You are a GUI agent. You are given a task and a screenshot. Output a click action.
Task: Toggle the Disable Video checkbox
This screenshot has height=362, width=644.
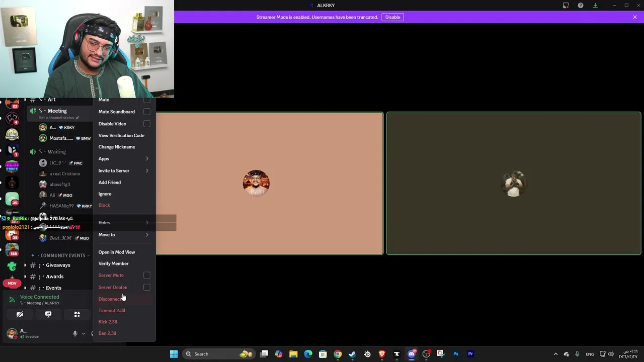[x=147, y=124]
